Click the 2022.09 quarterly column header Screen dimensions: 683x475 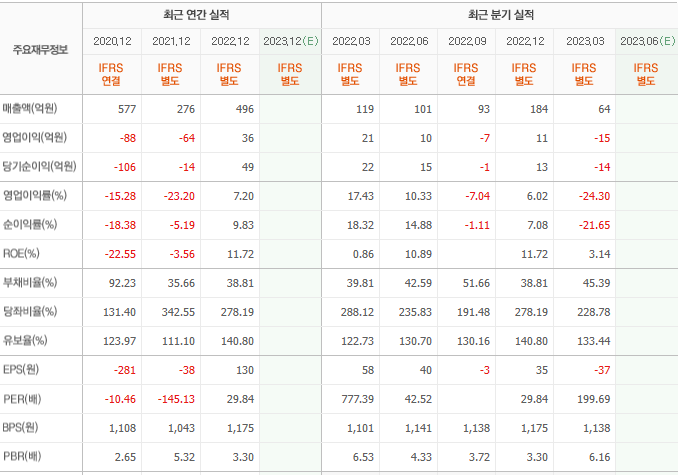[467, 41]
